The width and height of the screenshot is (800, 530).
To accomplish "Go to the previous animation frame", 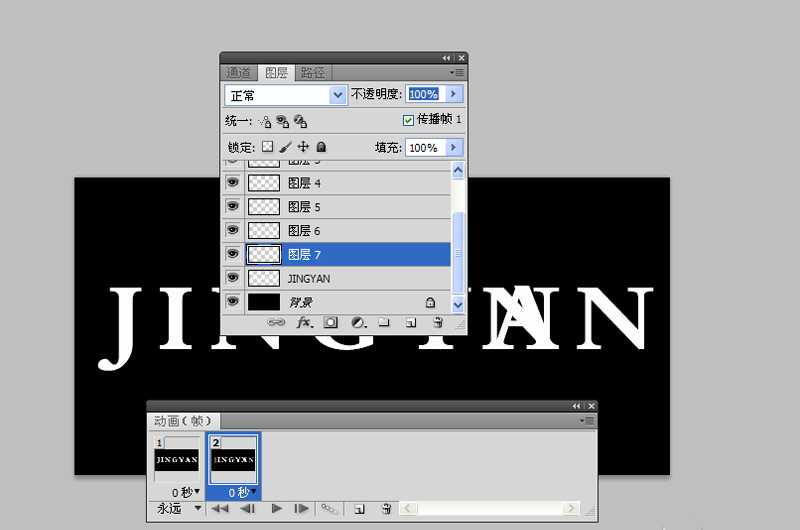I will (248, 509).
